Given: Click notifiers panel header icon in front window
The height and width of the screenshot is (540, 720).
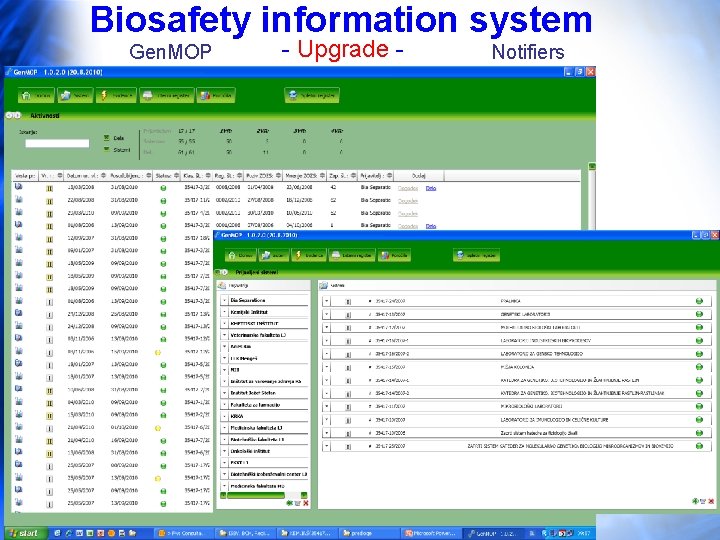Looking at the screenshot, I should click(x=222, y=286).
